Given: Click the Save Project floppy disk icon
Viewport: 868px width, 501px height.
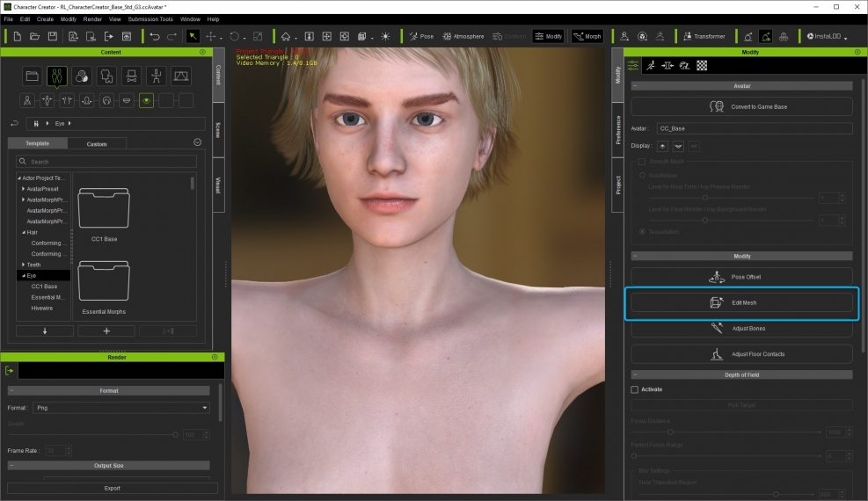Looking at the screenshot, I should tap(53, 36).
